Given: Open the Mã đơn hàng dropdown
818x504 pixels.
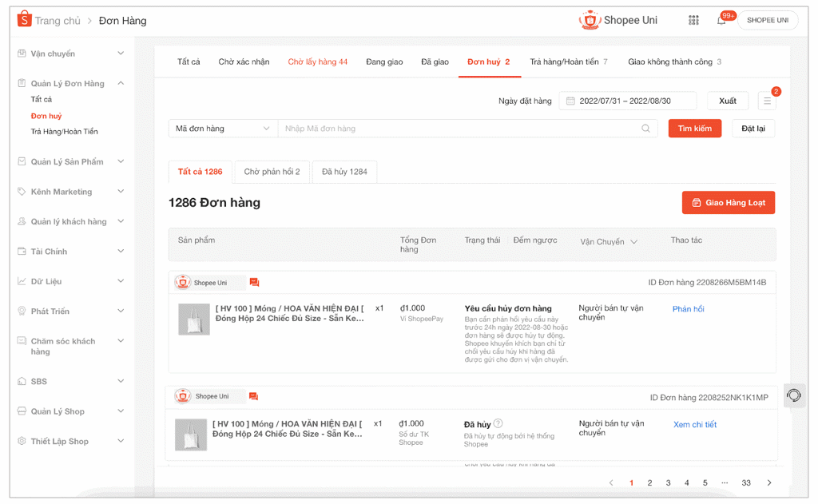Looking at the screenshot, I should pyautogui.click(x=222, y=129).
